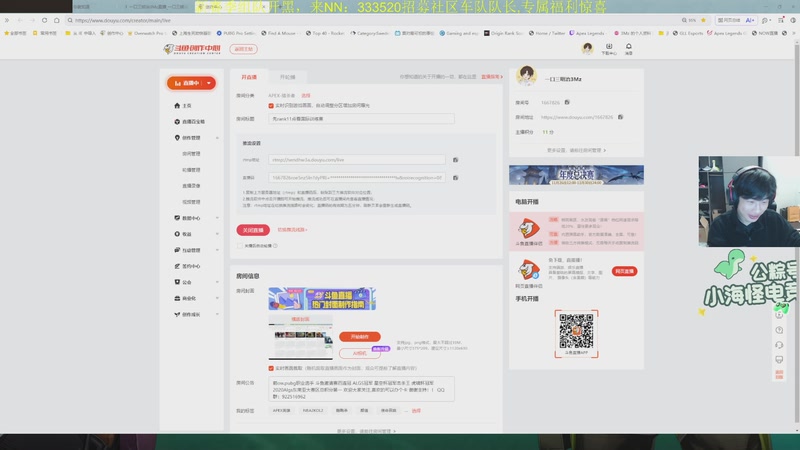The width and height of the screenshot is (800, 450).
Task: Click the rtmp address input field
Action: 357,160
